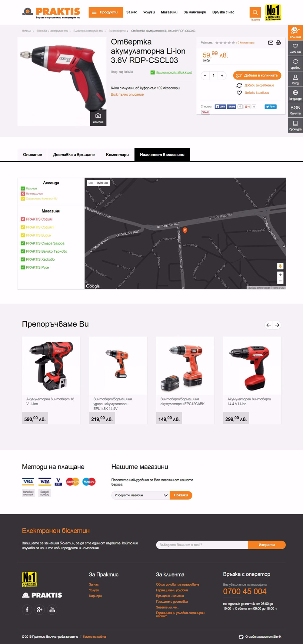Screen dimensions: 303x644
Task: Switch BGN currency in sidebar
Action: (295, 110)
